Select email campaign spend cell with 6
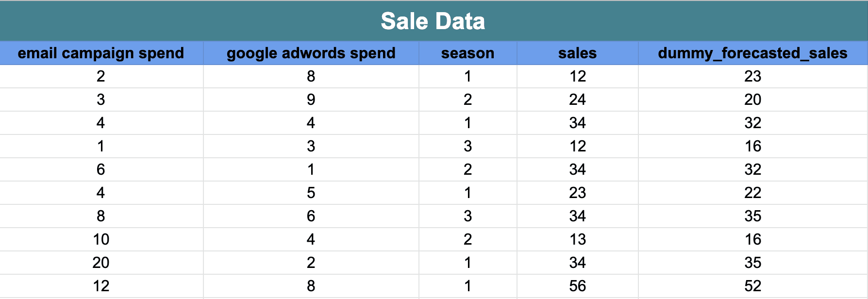Image resolution: width=868 pixels, height=299 pixels. (101, 169)
